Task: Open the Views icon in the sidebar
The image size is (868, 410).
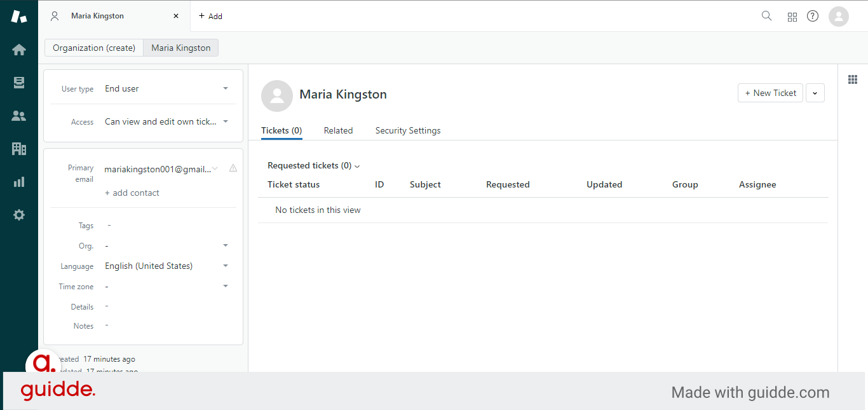Action: [x=19, y=82]
